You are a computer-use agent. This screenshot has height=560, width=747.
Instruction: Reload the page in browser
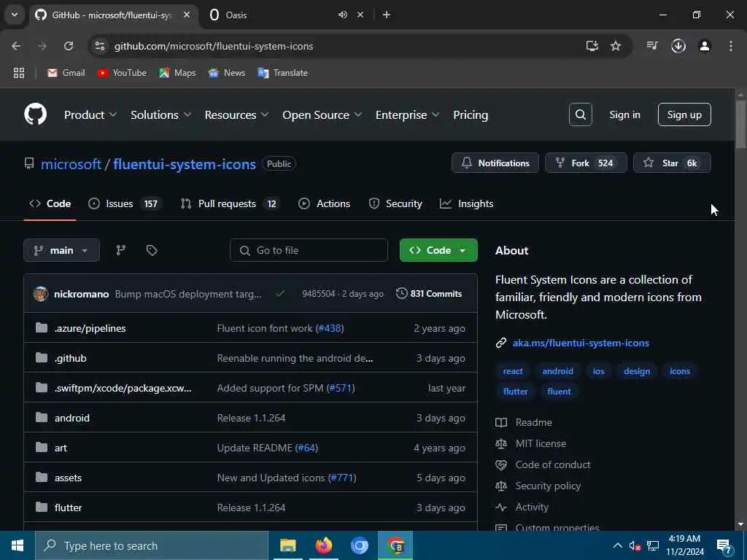point(69,46)
